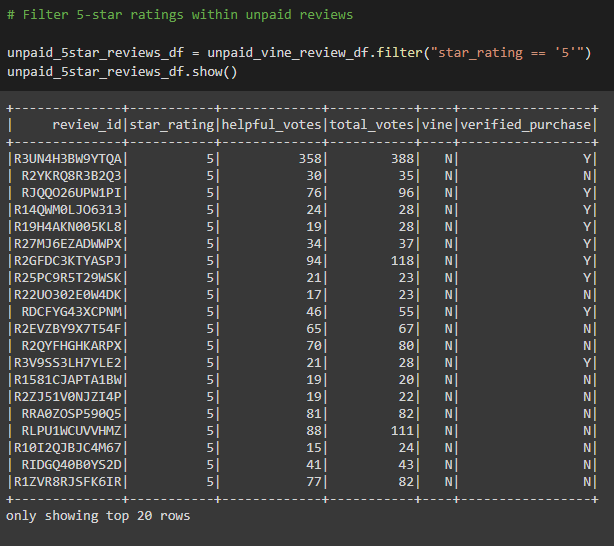This screenshot has width=614, height=546.
Task: Click total votes value 37
Action: pyautogui.click(x=406, y=244)
